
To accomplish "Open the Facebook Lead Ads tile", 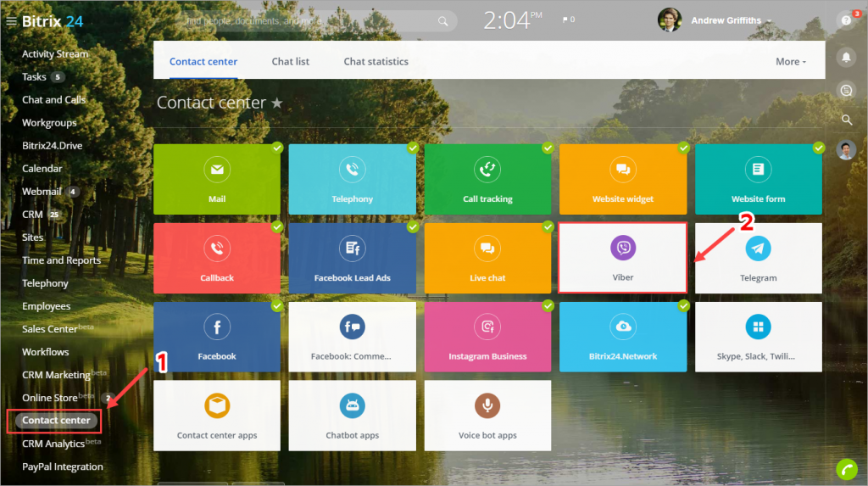I will pyautogui.click(x=352, y=258).
